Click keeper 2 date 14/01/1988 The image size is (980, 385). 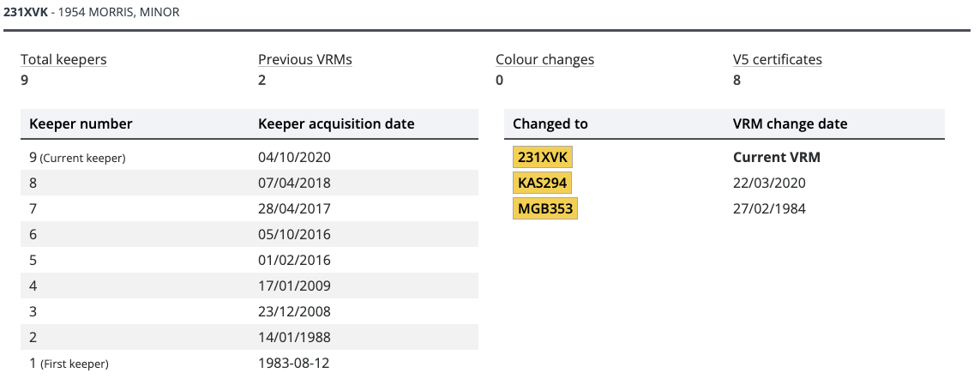pyautogui.click(x=294, y=337)
